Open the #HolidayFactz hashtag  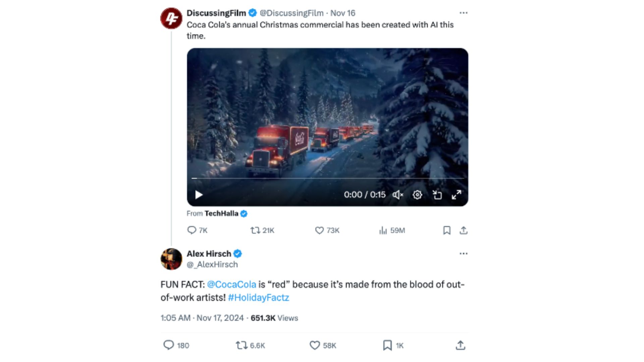[258, 298]
